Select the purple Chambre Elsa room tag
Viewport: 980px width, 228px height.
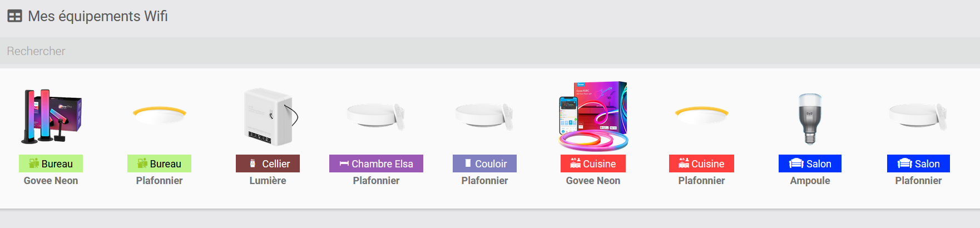tap(376, 163)
